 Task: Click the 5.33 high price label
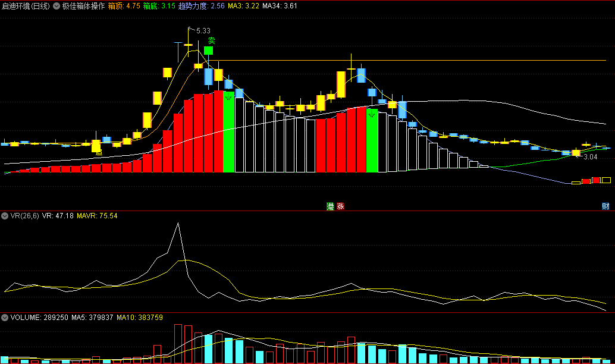click(203, 30)
